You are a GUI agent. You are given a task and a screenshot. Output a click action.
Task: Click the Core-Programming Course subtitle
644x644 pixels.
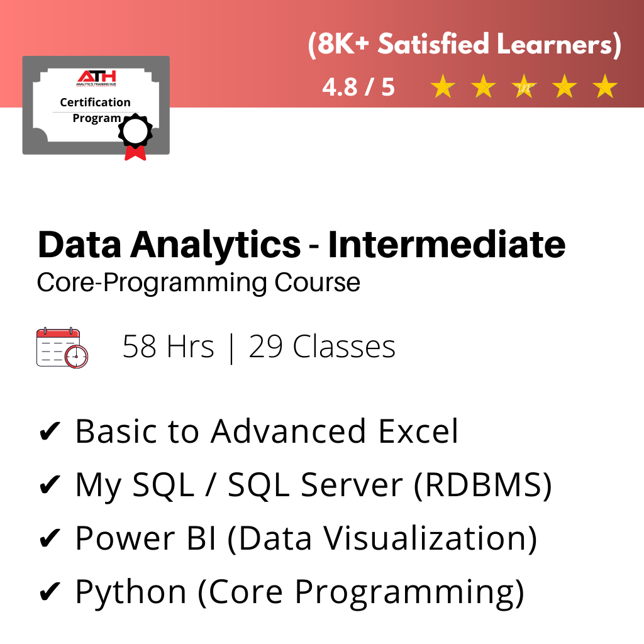[x=199, y=282]
